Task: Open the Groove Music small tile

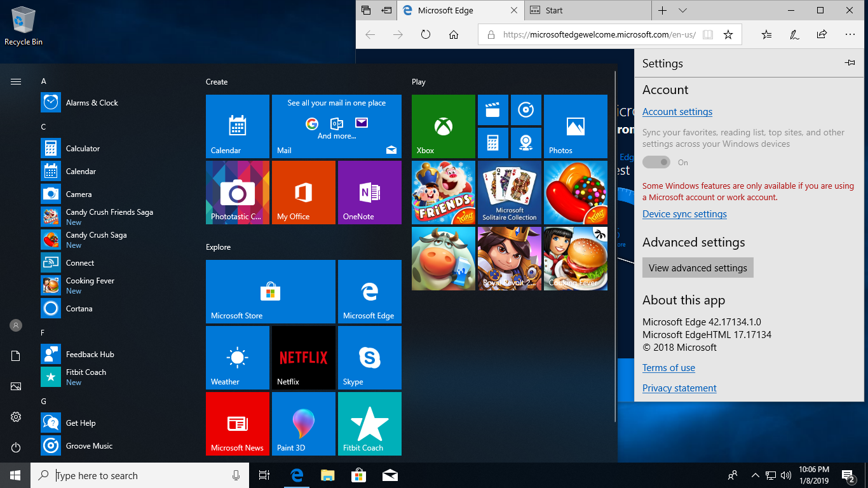Action: 526,110
